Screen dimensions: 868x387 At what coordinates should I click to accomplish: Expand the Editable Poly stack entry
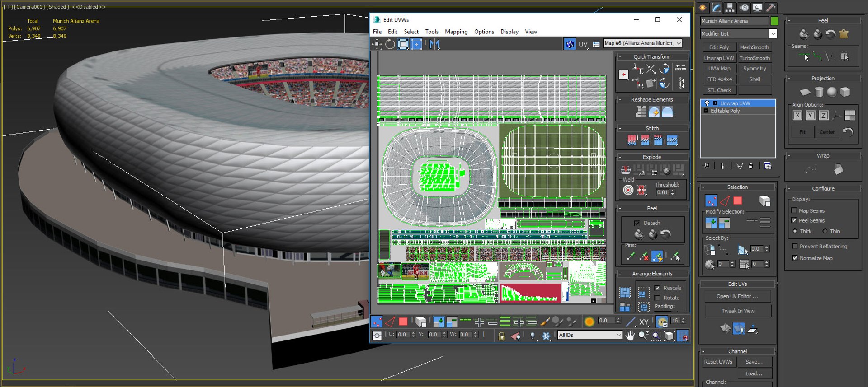(706, 111)
